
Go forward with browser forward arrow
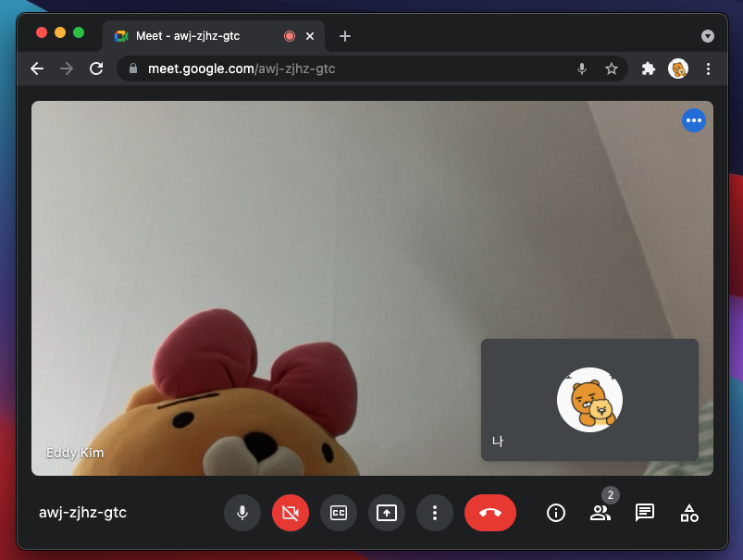coord(67,68)
